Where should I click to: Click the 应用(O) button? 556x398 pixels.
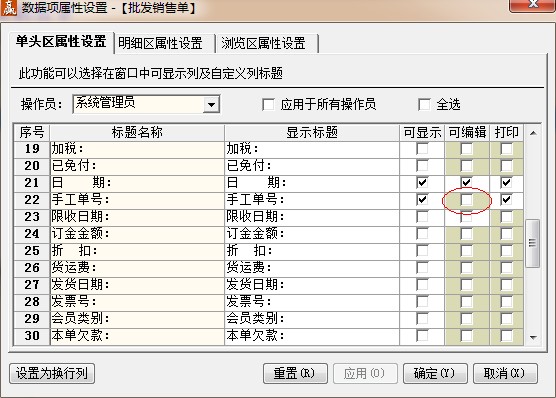click(x=365, y=374)
